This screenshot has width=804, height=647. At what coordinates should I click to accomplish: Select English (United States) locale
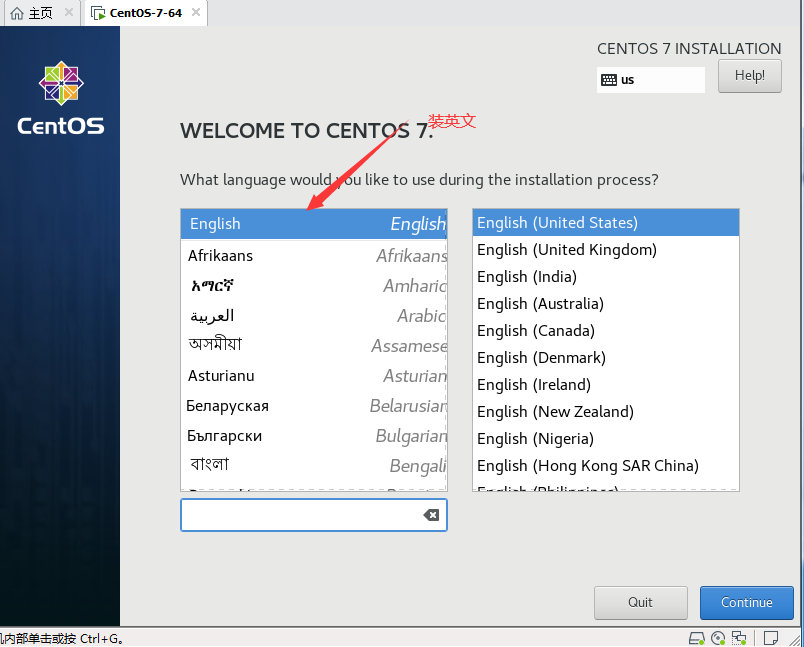(606, 223)
